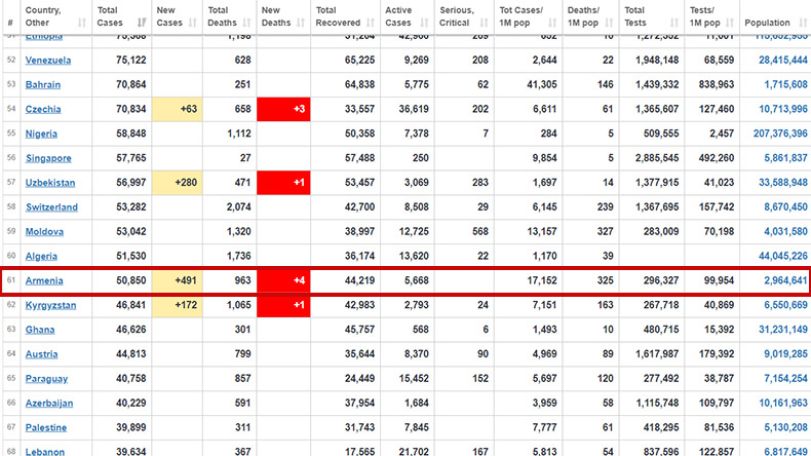This screenshot has width=811, height=456.
Task: Click Country, Other sort icon
Action: coord(82,23)
